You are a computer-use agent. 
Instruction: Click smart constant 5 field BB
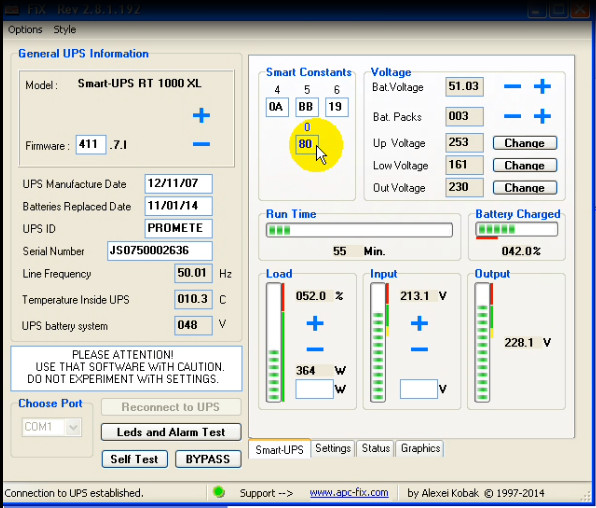coord(307,107)
